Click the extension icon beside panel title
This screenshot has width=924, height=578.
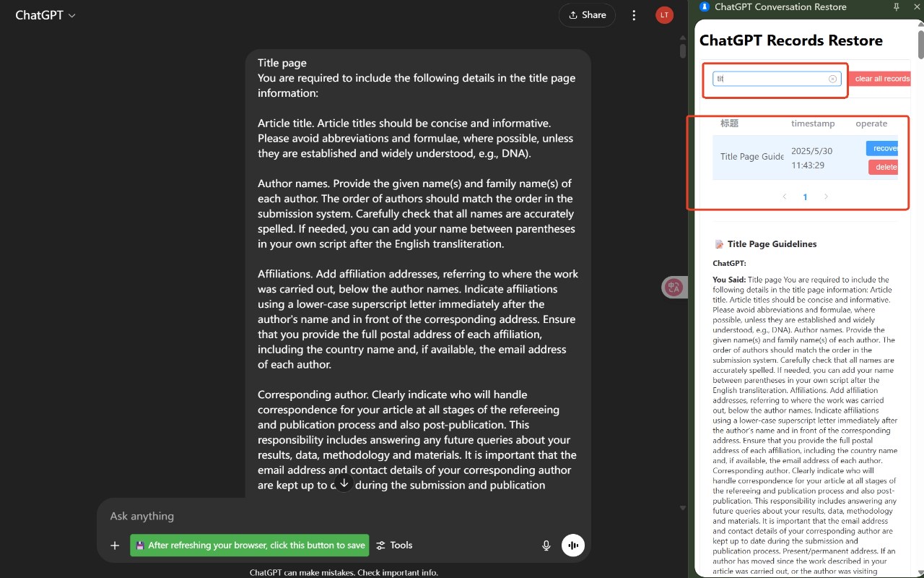[x=705, y=7]
